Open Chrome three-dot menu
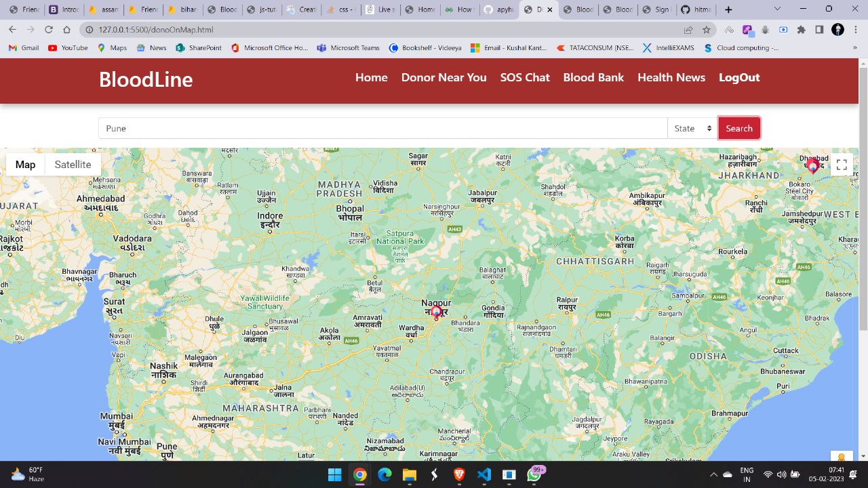The image size is (868, 488). tap(855, 30)
